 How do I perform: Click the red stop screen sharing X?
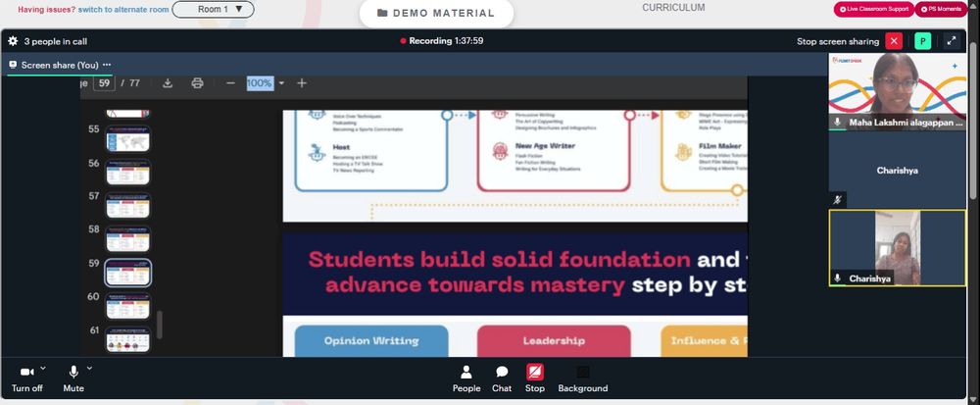(894, 41)
